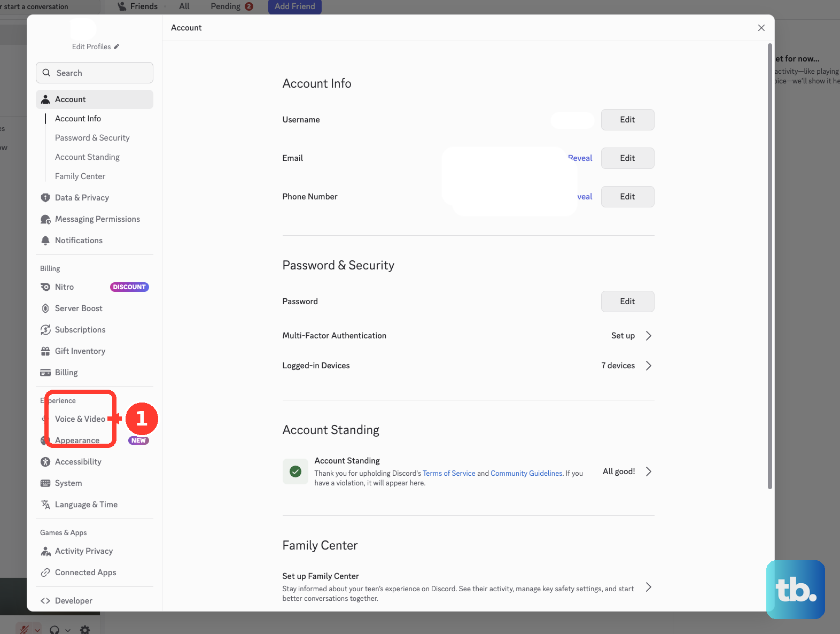The width and height of the screenshot is (840, 634).
Task: Expand Logged-in Devices chevron
Action: coord(648,366)
